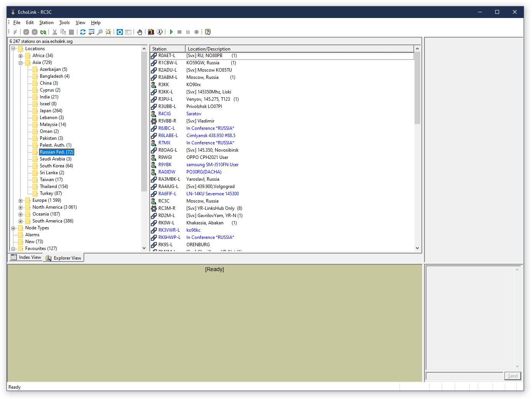Click the repeater icon beside RC3M-R
Image resolution: width=532 pixels, height=399 pixels.
(x=154, y=208)
